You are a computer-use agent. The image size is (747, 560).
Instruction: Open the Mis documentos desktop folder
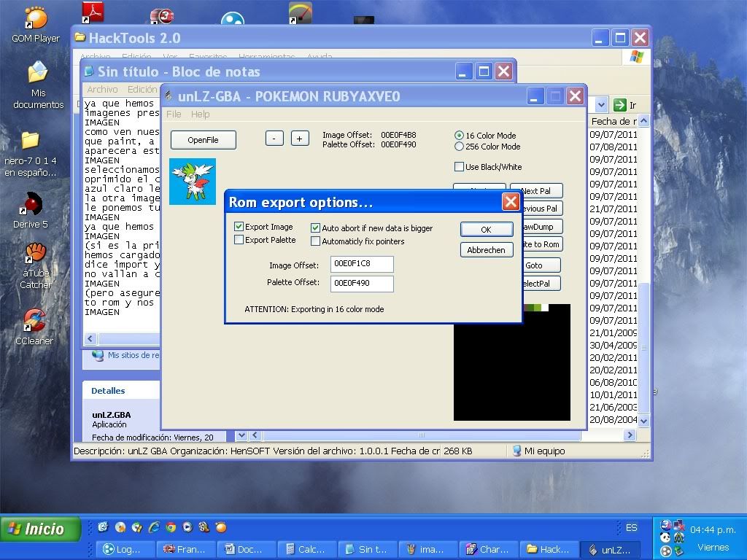click(x=38, y=86)
